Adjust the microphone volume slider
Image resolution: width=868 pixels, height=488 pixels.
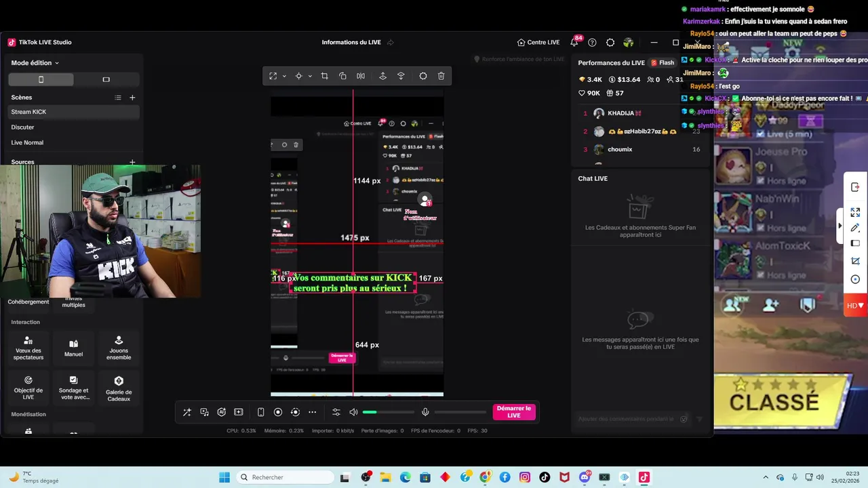[x=460, y=412]
